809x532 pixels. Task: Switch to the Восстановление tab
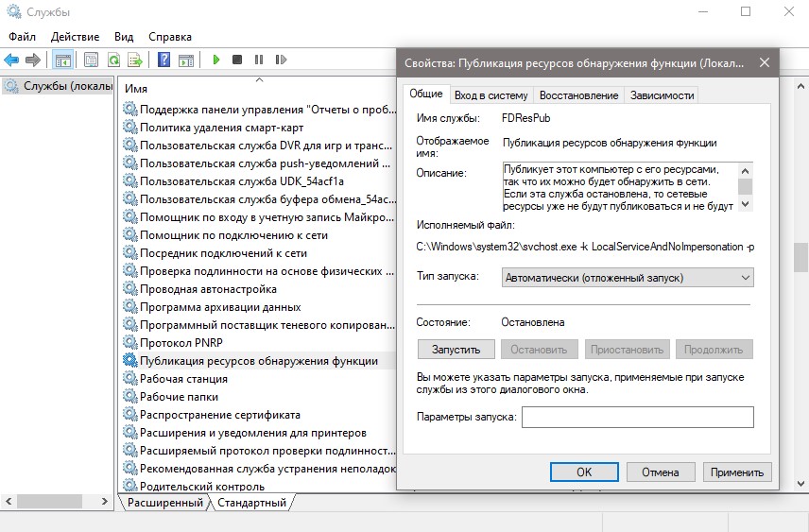pos(579,95)
